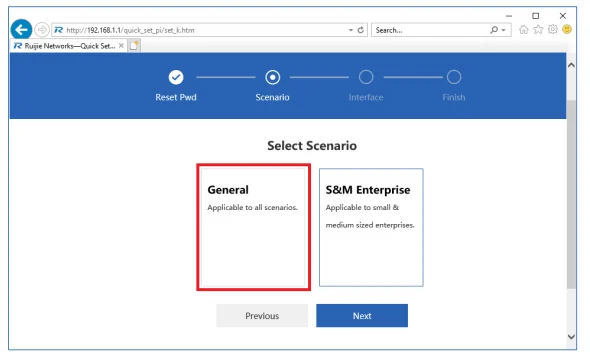Click the browser forward arrow button
This screenshot has height=360, width=590.
click(x=42, y=29)
